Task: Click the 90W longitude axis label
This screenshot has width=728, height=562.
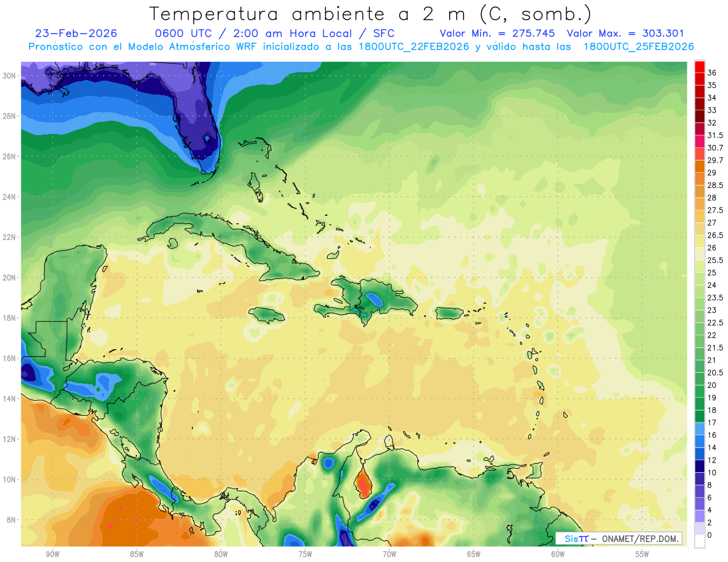Action: point(52,554)
